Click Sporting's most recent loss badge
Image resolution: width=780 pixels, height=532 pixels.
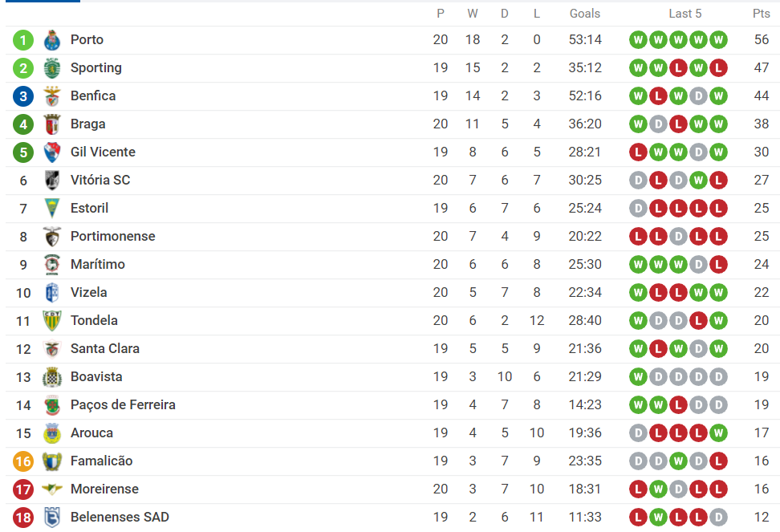tap(718, 68)
